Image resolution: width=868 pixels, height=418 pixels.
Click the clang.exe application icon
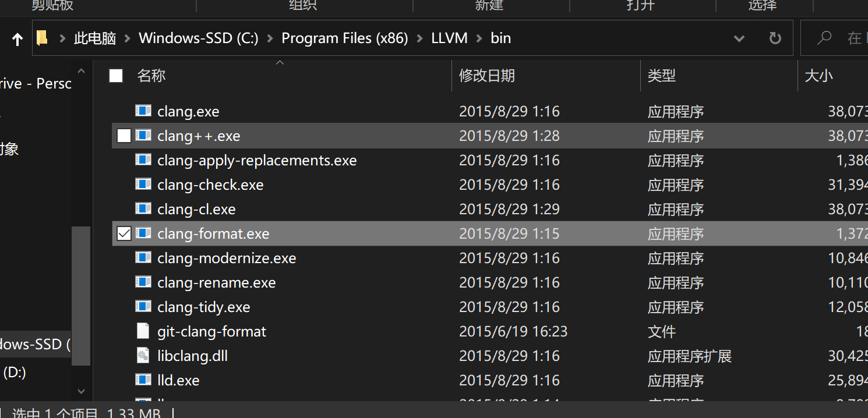[143, 111]
